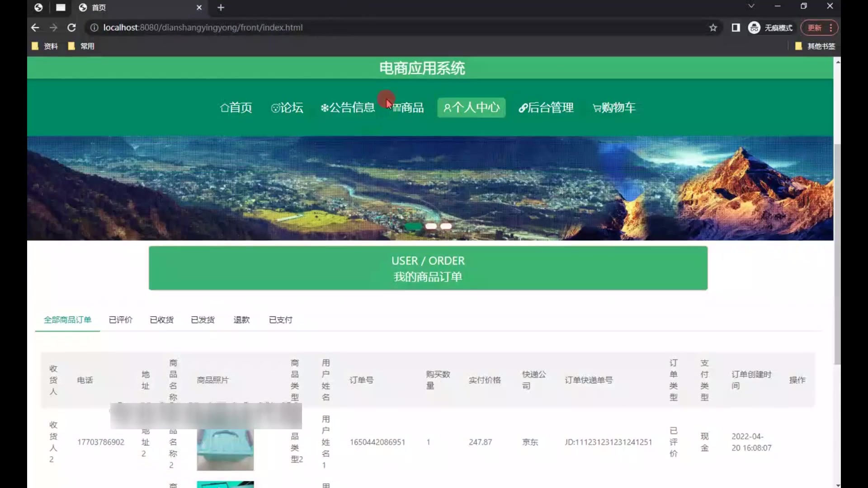Reload the page with refresh icon
The height and width of the screenshot is (488, 868).
[x=71, y=28]
